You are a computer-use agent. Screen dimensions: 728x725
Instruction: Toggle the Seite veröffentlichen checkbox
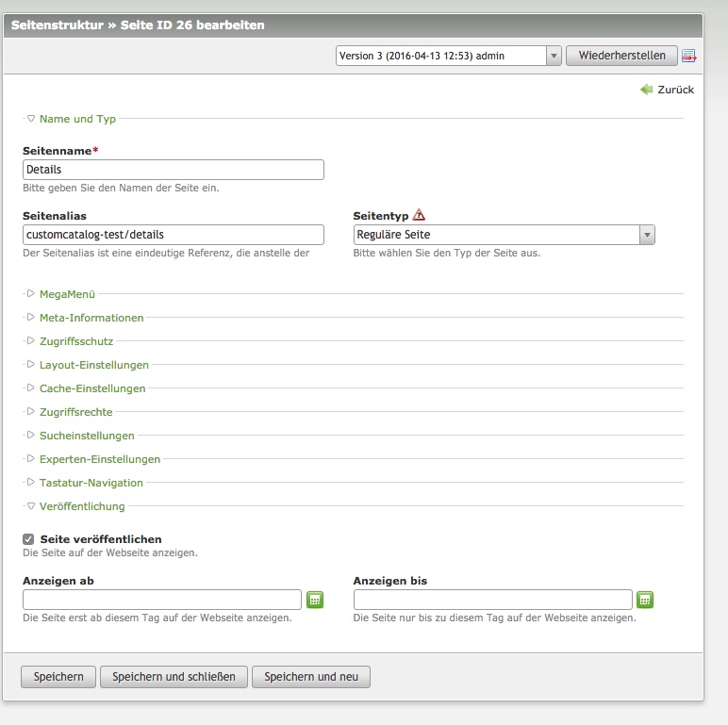28,539
